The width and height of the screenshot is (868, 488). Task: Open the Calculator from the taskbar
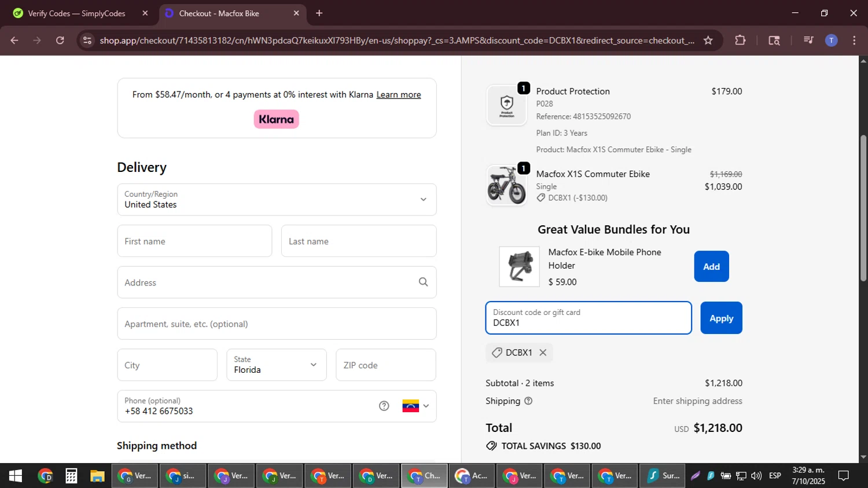(x=71, y=476)
